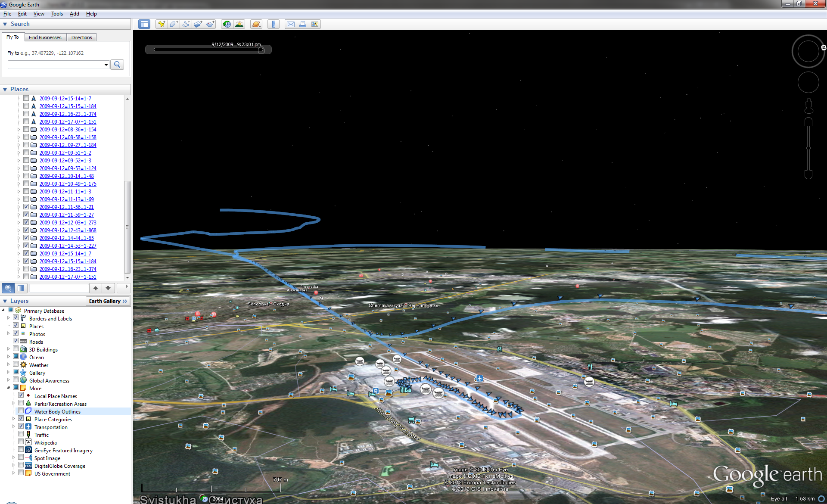Collapse the More layer group
The width and height of the screenshot is (827, 504).
pyautogui.click(x=9, y=388)
